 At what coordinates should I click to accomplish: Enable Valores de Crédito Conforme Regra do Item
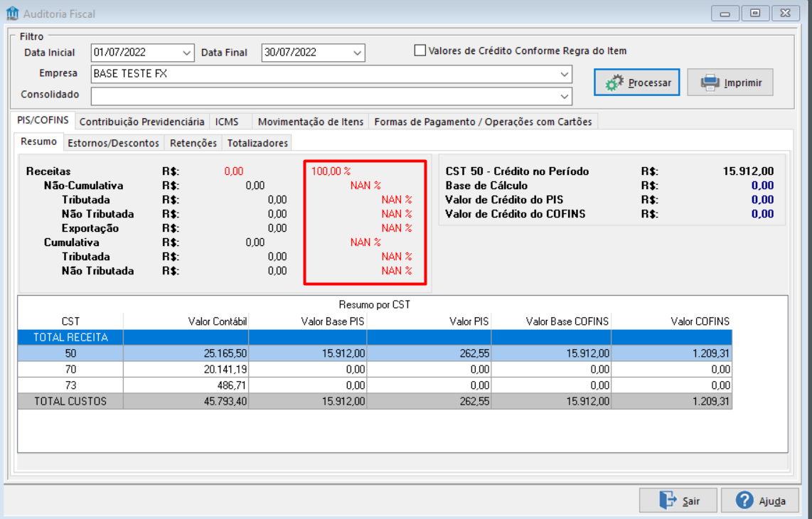(x=420, y=50)
